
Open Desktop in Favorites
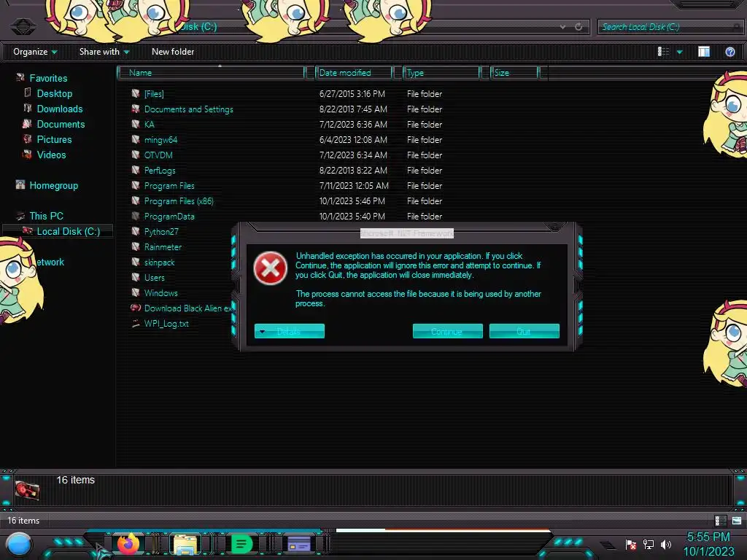[x=55, y=94]
